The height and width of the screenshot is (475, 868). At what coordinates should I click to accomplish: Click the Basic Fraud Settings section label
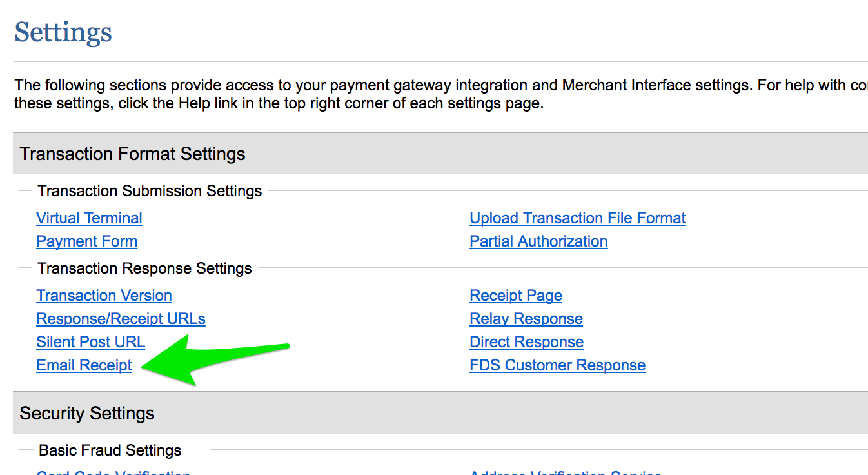(110, 450)
